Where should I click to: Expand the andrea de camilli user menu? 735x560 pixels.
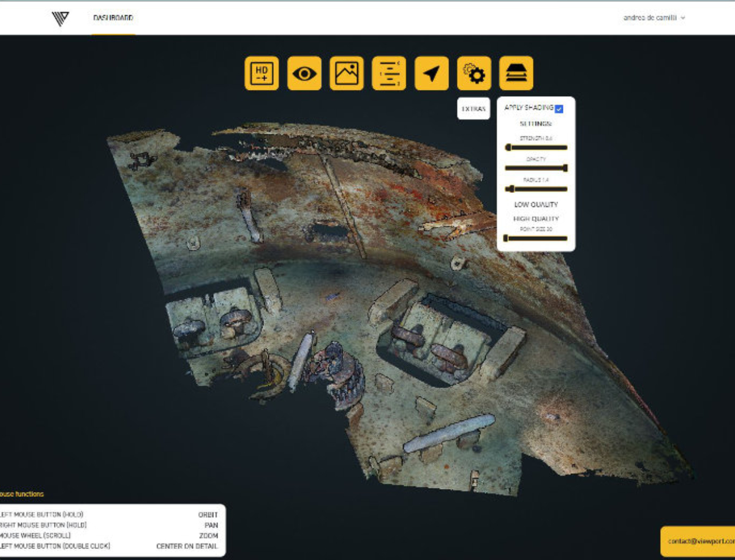pyautogui.click(x=654, y=18)
